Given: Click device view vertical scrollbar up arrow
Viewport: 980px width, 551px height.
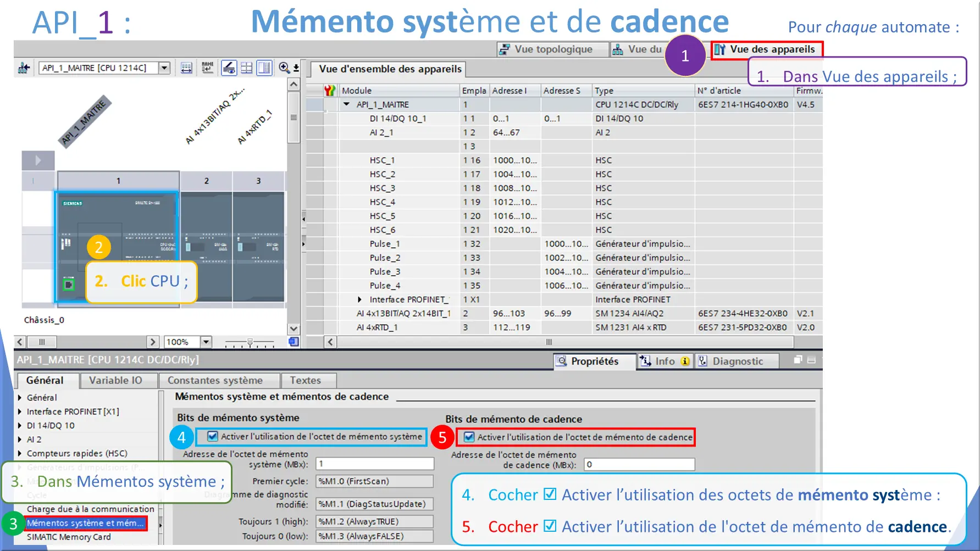Looking at the screenshot, I should pyautogui.click(x=294, y=84).
